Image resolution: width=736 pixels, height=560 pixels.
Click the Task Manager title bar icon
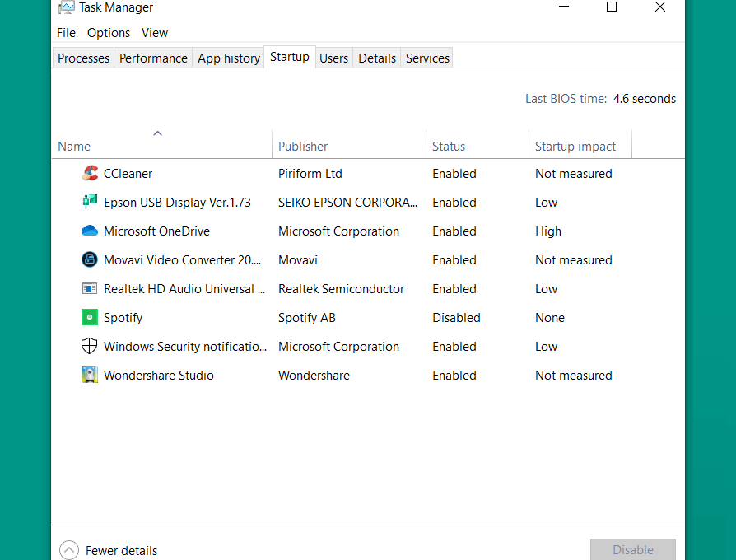(x=66, y=7)
